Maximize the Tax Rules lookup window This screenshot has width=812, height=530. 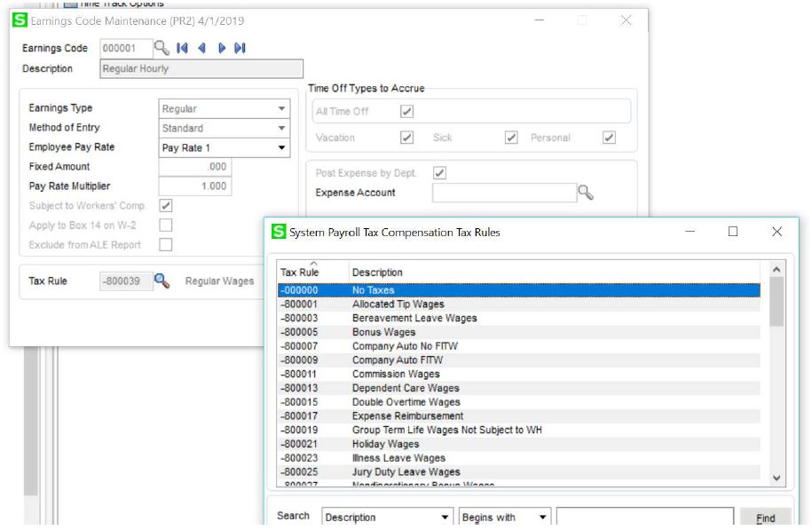tap(733, 232)
